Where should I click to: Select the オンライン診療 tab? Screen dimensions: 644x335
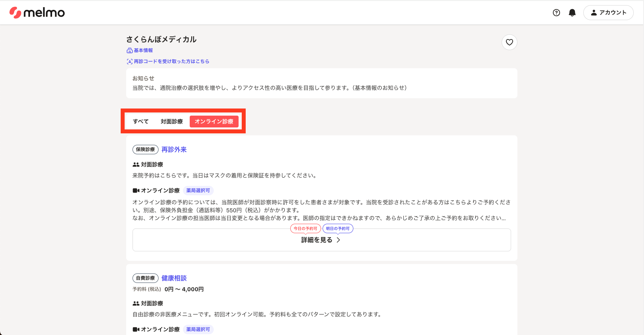pos(214,122)
